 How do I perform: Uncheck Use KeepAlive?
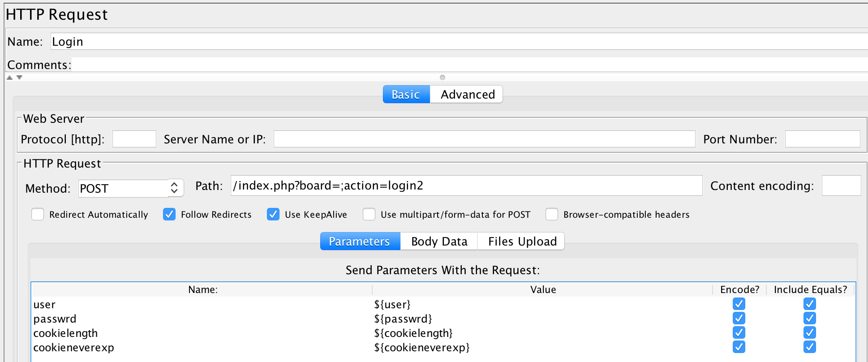[273, 215]
